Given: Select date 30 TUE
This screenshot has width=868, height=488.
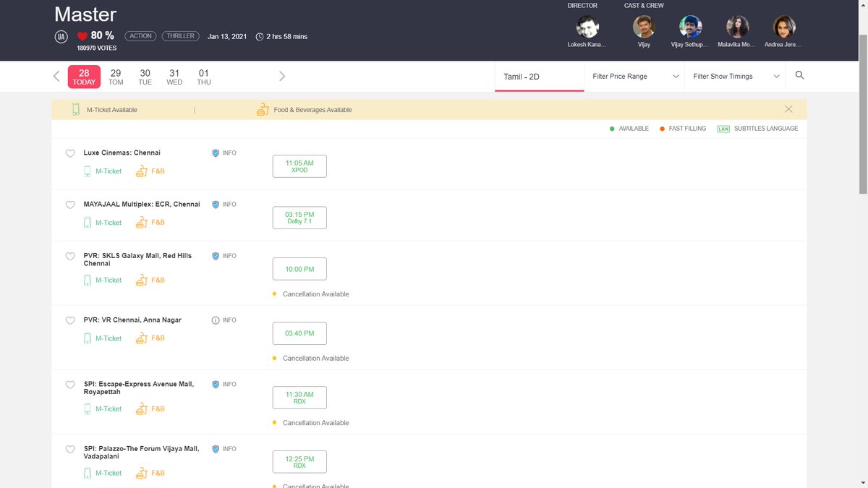Looking at the screenshot, I should (x=145, y=77).
